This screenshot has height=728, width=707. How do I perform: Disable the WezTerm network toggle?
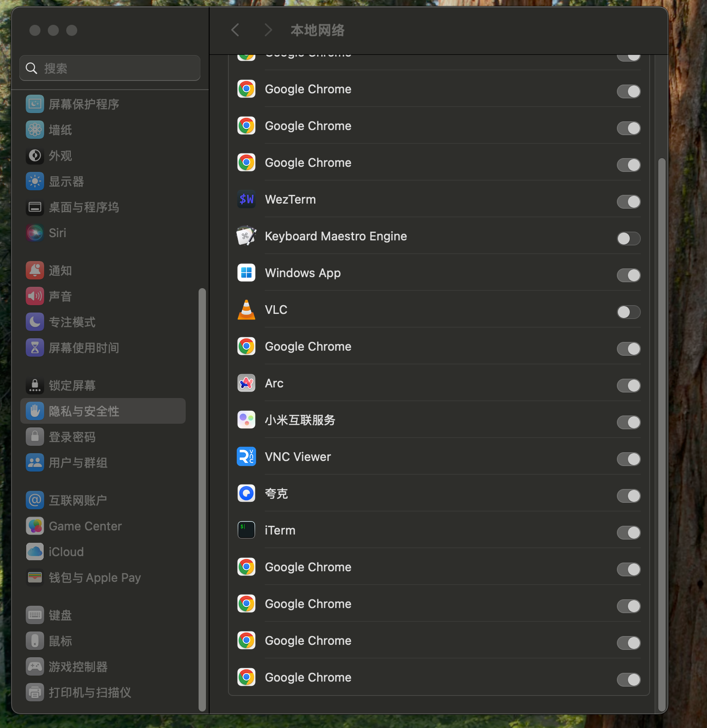(x=628, y=202)
